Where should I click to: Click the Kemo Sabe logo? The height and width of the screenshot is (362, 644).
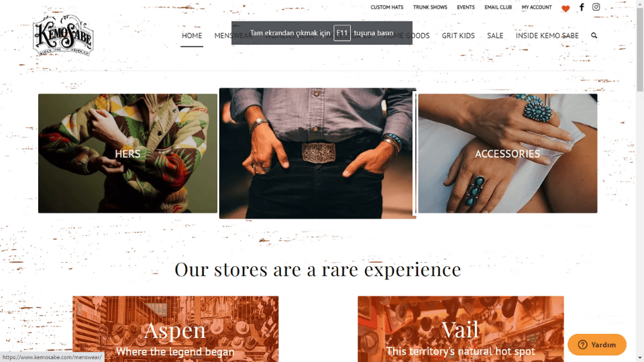[63, 36]
